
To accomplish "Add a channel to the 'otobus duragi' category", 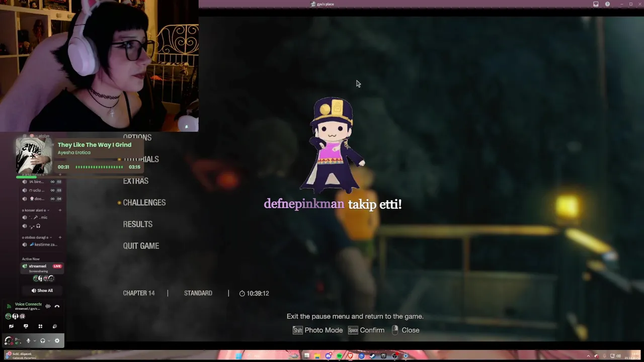I will pyautogui.click(x=60, y=237).
